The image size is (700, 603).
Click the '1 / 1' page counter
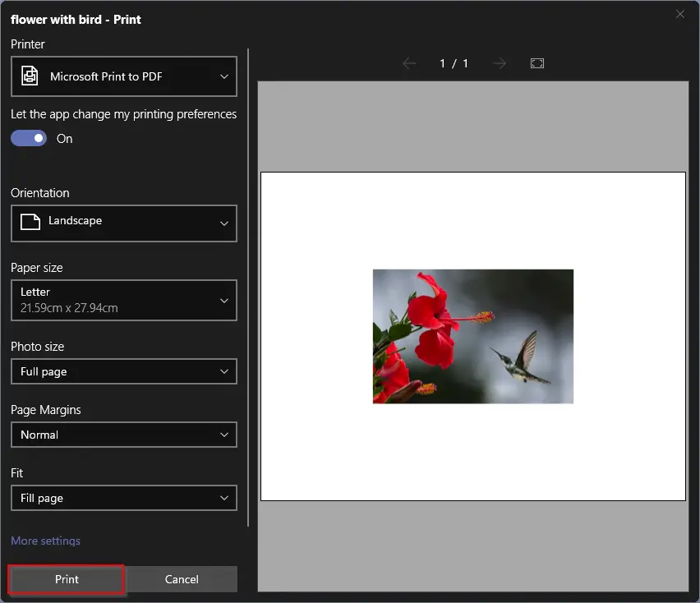(x=454, y=63)
